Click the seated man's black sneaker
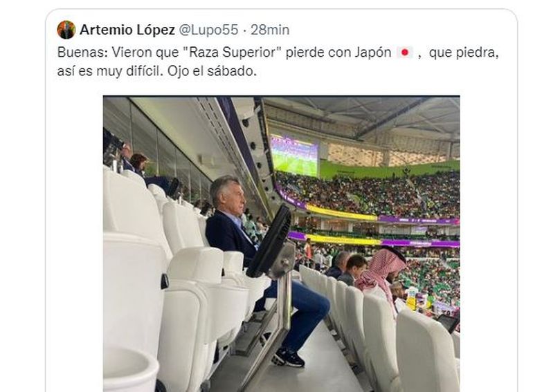 [x=289, y=357]
